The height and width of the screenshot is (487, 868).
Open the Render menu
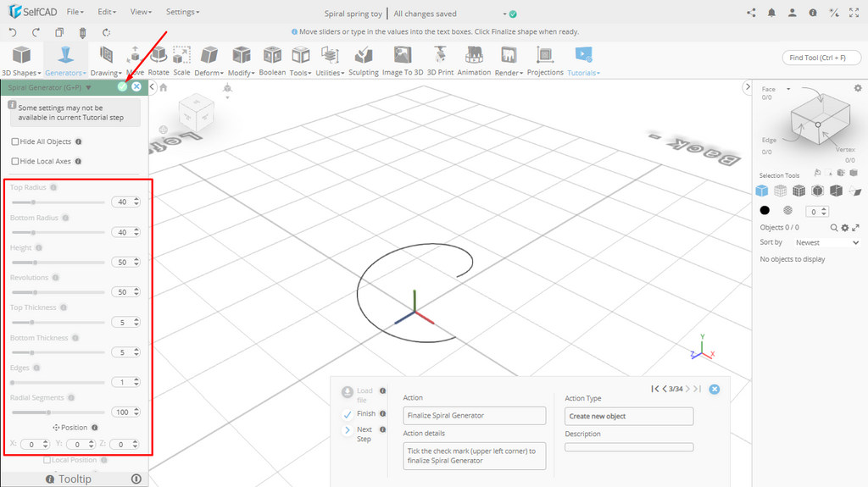(509, 61)
